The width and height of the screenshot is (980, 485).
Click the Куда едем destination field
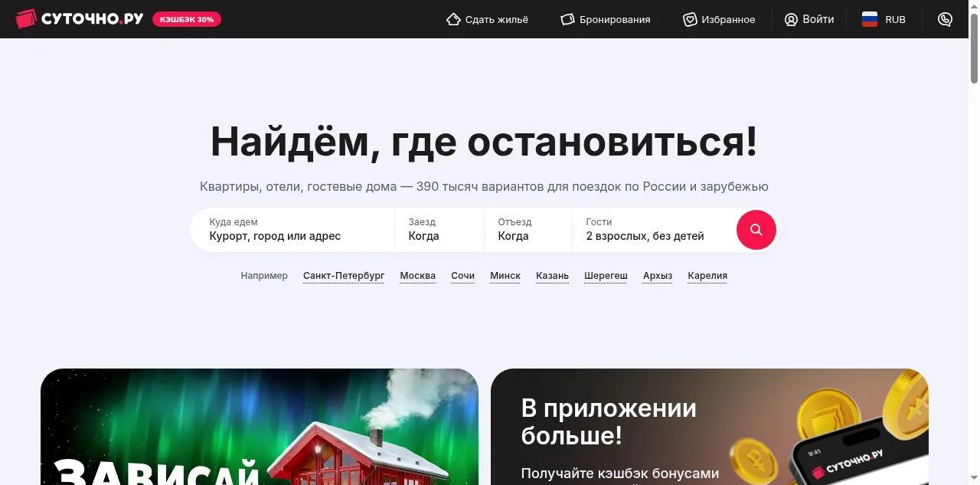[292, 229]
